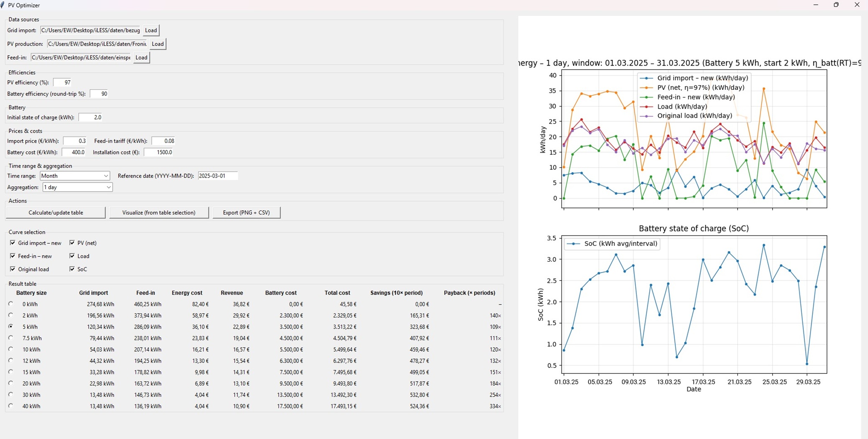Toggle the SoC curve checkbox
Screen dimensions: 868x439
coord(72,269)
